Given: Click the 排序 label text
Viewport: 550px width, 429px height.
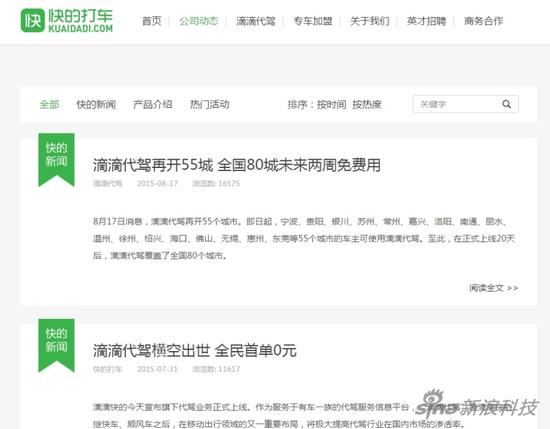Looking at the screenshot, I should click(x=297, y=104).
